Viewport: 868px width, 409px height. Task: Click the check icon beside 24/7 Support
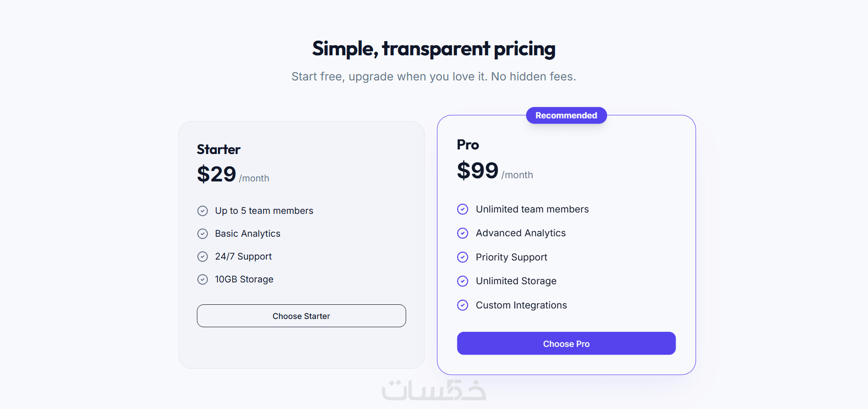tap(202, 256)
